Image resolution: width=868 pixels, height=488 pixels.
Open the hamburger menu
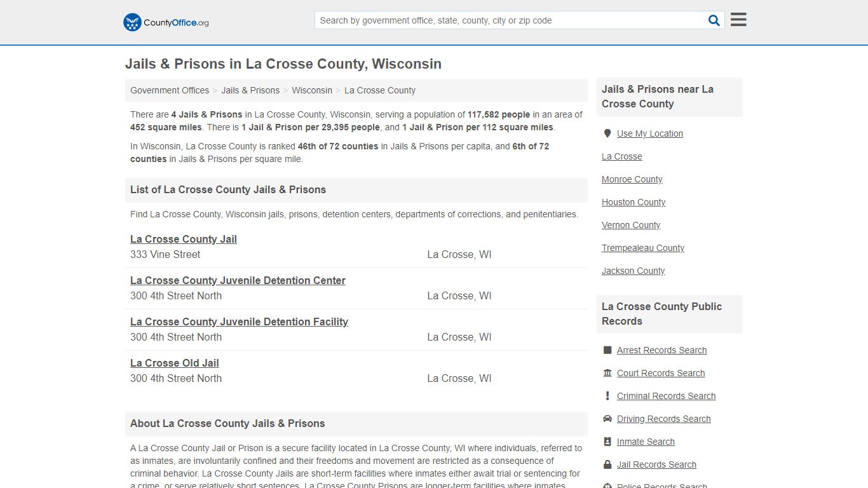(738, 20)
